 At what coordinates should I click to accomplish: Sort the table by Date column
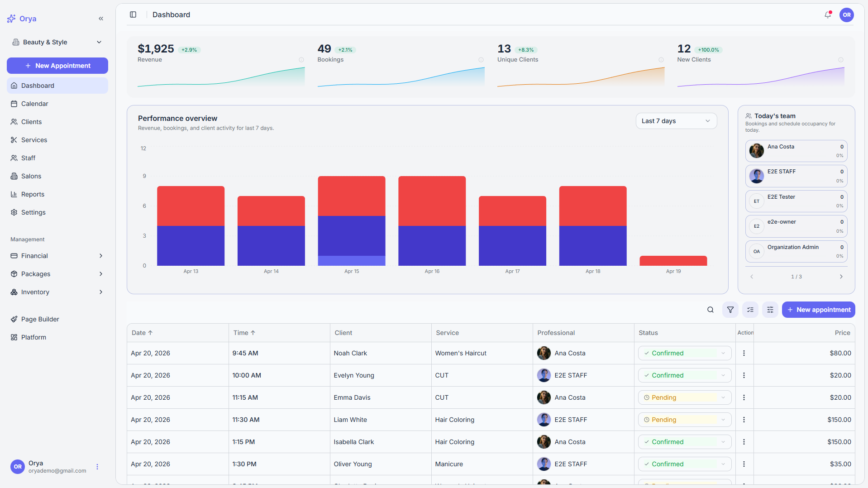(142, 333)
